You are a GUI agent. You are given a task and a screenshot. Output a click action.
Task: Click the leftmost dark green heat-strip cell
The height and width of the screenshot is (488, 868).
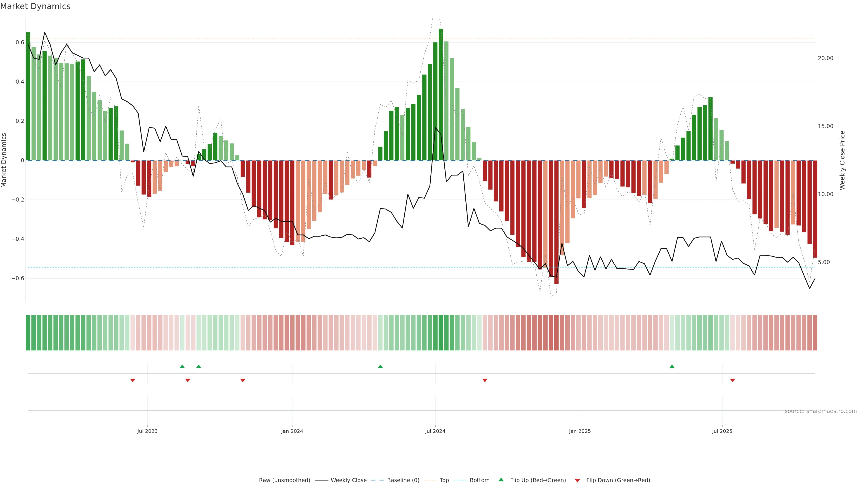point(28,332)
